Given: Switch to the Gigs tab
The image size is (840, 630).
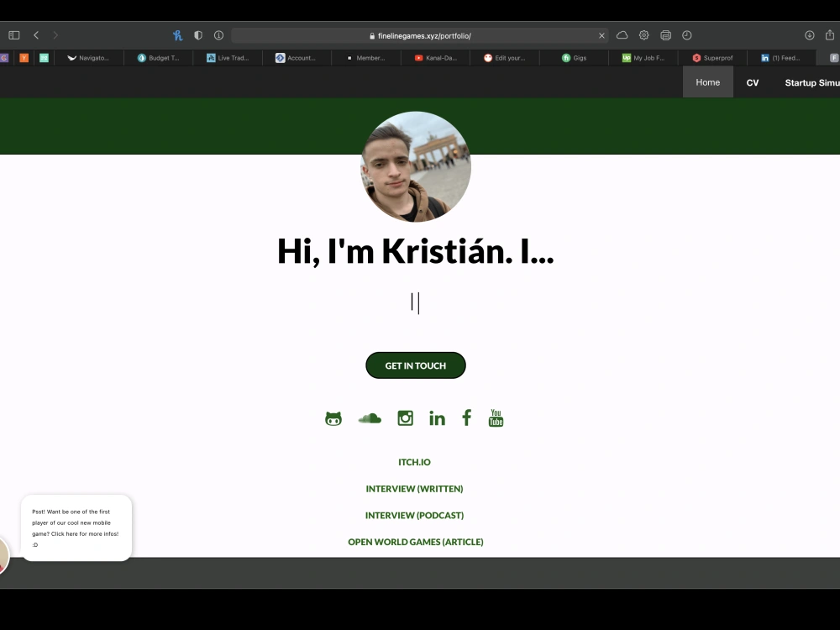Looking at the screenshot, I should (x=574, y=58).
